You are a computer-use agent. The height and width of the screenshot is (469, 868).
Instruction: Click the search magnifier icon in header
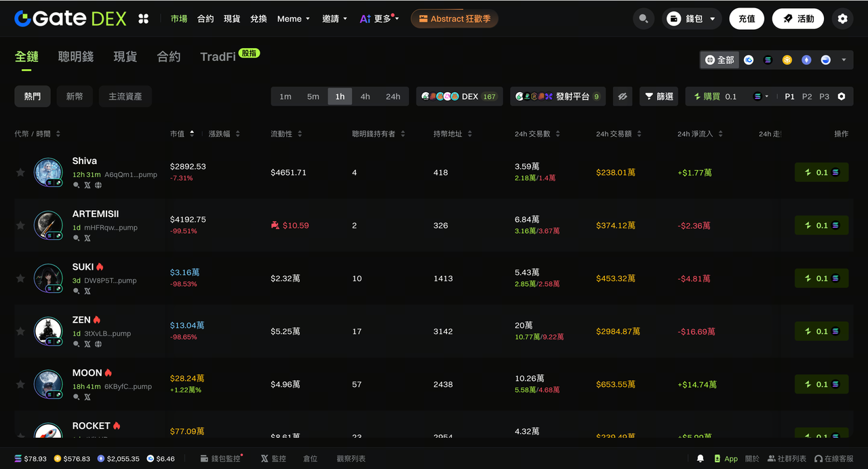coord(643,19)
